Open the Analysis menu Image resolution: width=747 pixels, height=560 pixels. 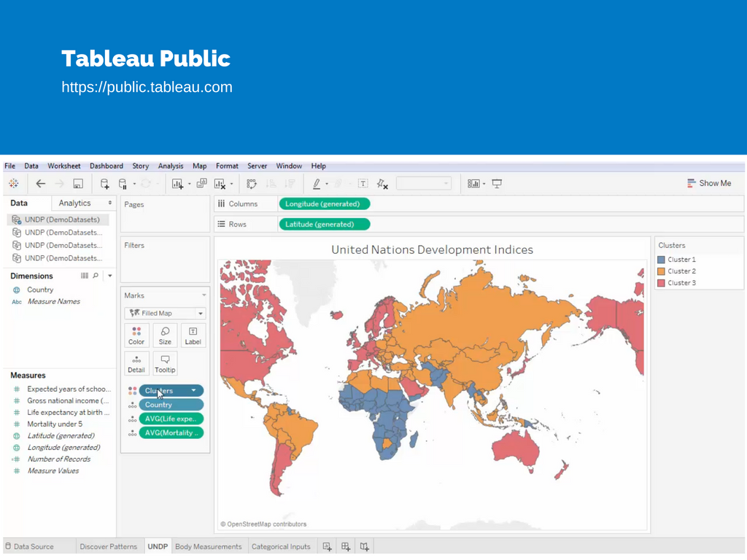point(171,166)
